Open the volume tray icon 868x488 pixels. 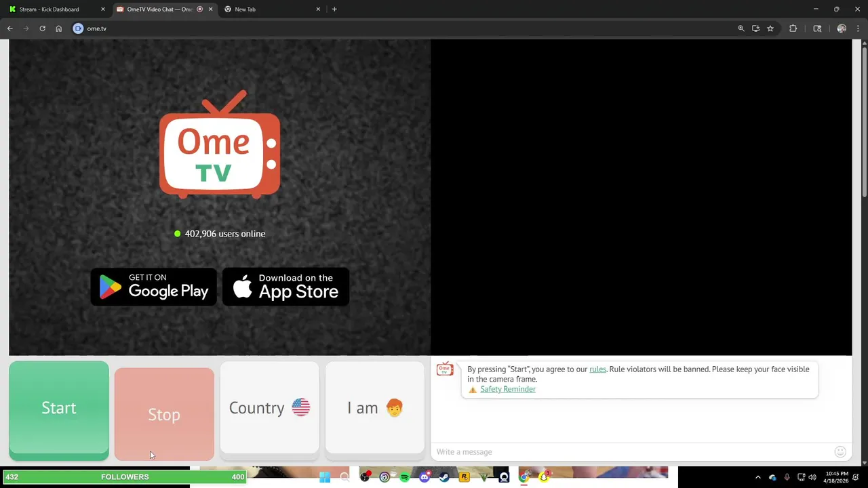click(x=812, y=477)
